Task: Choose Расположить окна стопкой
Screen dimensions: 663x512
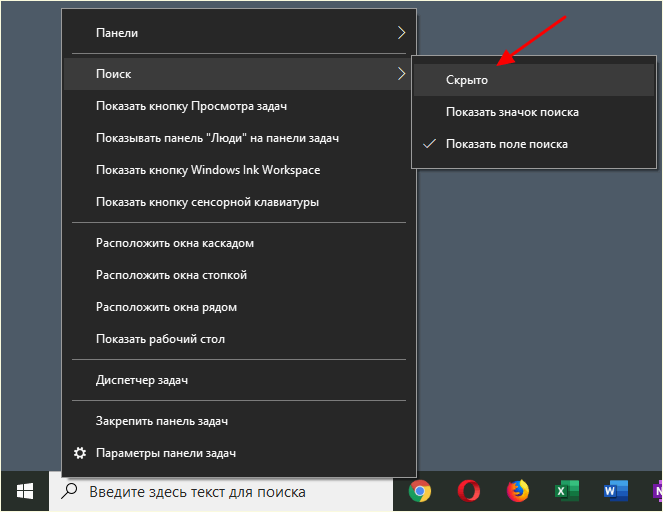Action: point(239,275)
